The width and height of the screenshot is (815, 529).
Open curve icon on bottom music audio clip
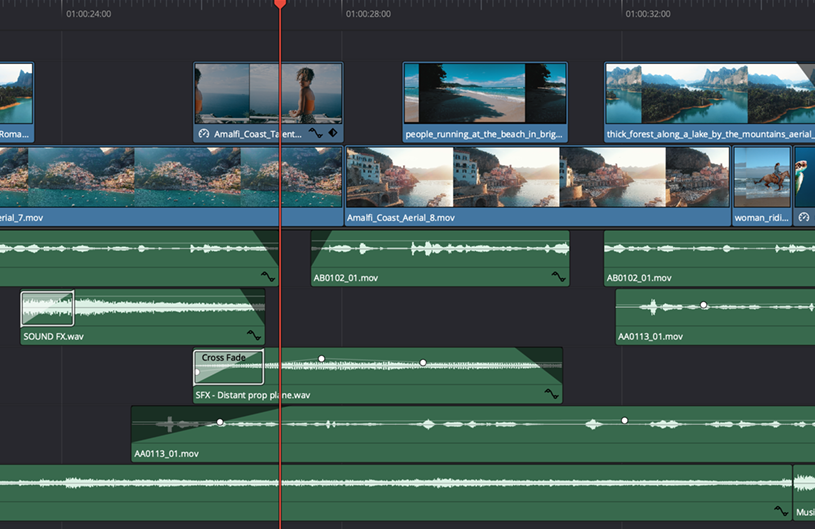coord(781,511)
